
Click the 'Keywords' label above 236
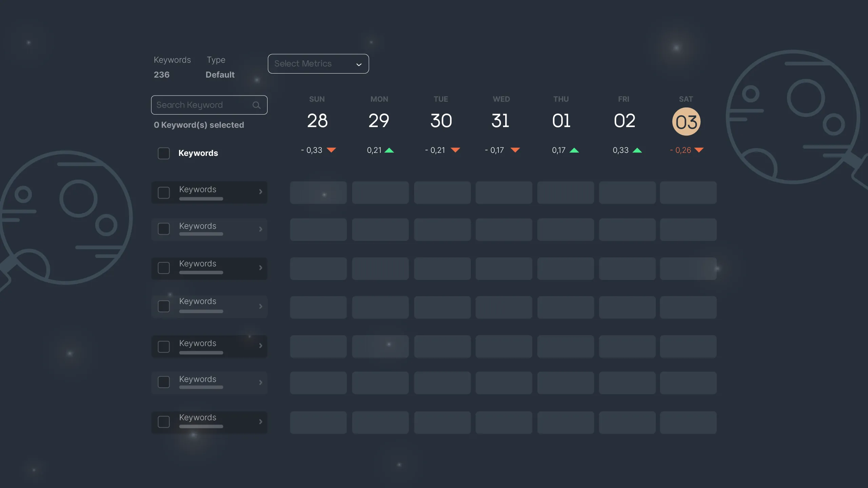click(x=172, y=60)
